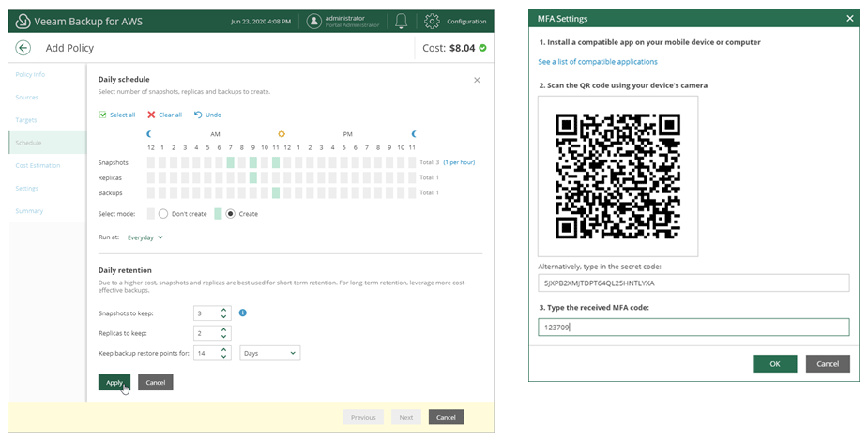Toggle green Snapshots cell at 7 AM
Image resolution: width=868 pixels, height=443 pixels.
coord(230,162)
